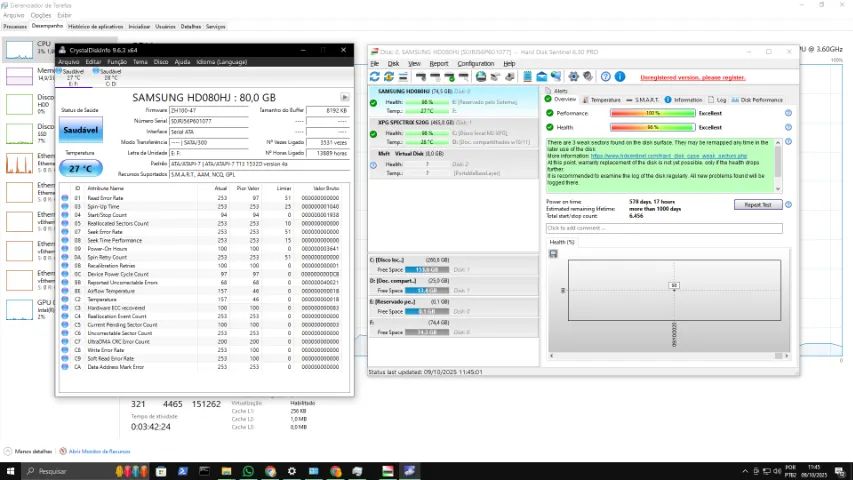853x480 pixels.
Task: Click the help icon beside Performance bar
Action: (x=788, y=113)
